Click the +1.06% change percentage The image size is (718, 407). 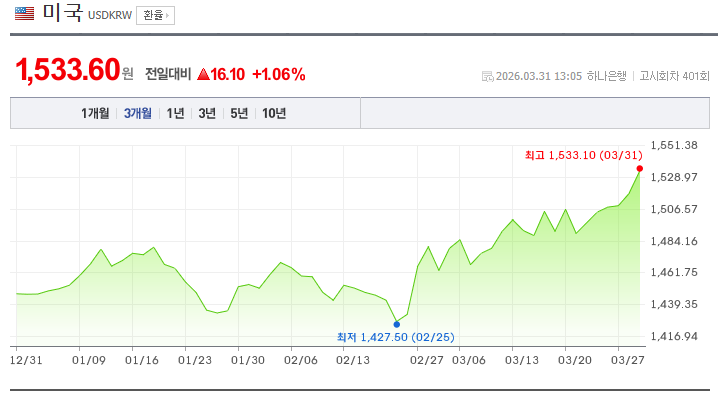tap(279, 74)
